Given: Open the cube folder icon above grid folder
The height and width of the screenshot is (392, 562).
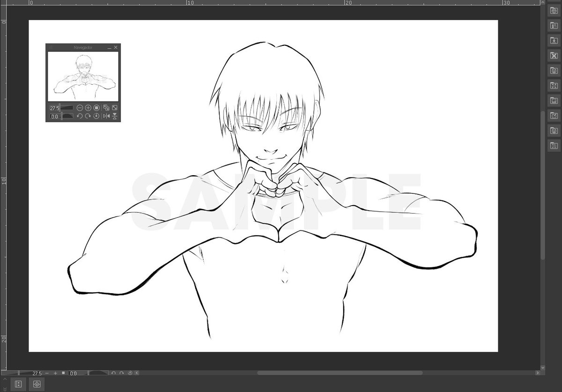Looking at the screenshot, I should 554,130.
